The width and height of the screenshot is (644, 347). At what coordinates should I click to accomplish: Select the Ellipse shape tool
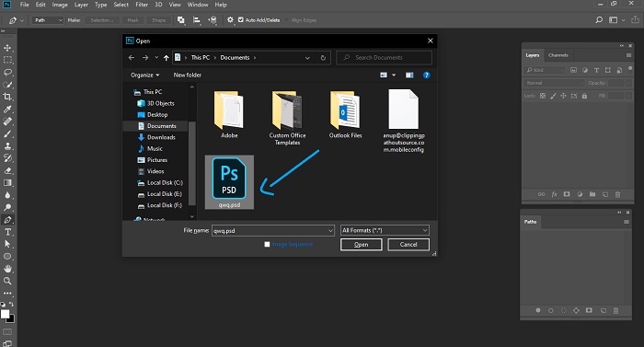7,257
